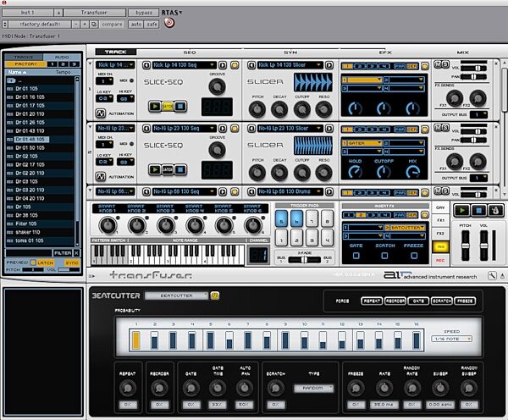Open track 2 MIDI CH dropdown
Image resolution: width=508 pixels, height=420 pixels.
click(104, 144)
